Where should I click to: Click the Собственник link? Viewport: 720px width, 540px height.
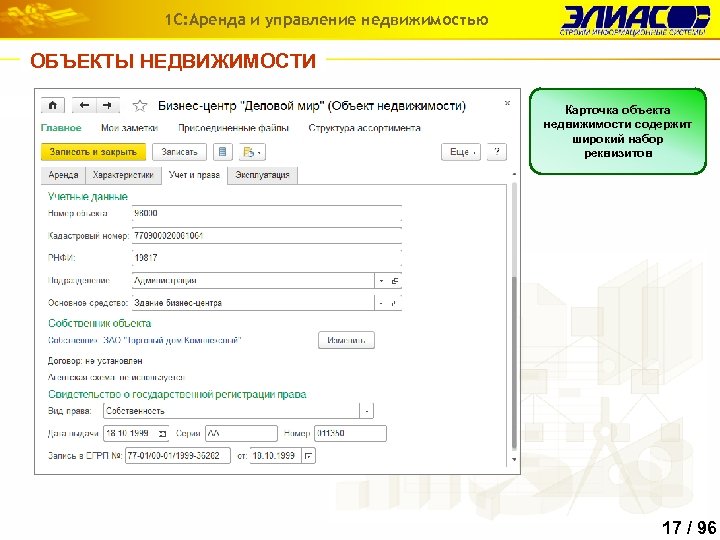point(145,341)
